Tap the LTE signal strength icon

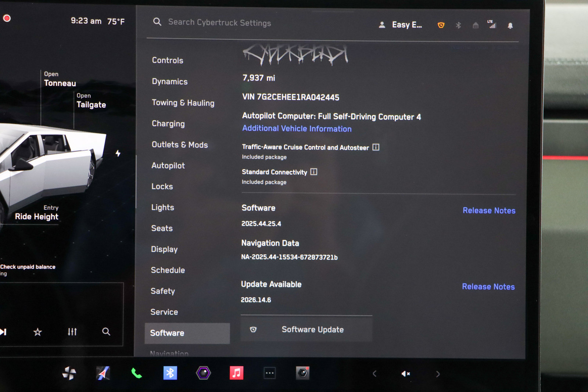coord(492,24)
